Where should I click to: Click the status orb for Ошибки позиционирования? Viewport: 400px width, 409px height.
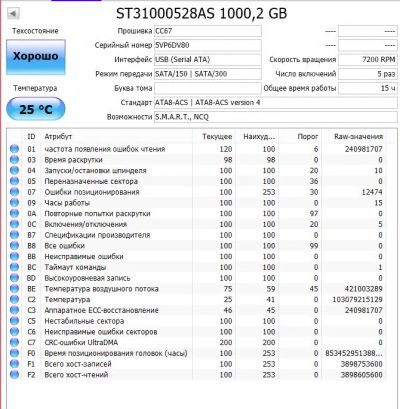tap(14, 192)
